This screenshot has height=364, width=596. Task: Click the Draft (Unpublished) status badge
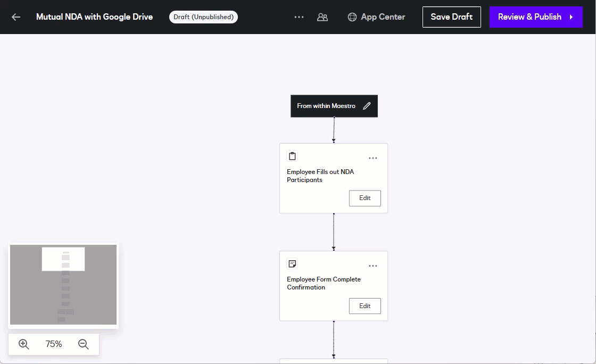point(203,16)
